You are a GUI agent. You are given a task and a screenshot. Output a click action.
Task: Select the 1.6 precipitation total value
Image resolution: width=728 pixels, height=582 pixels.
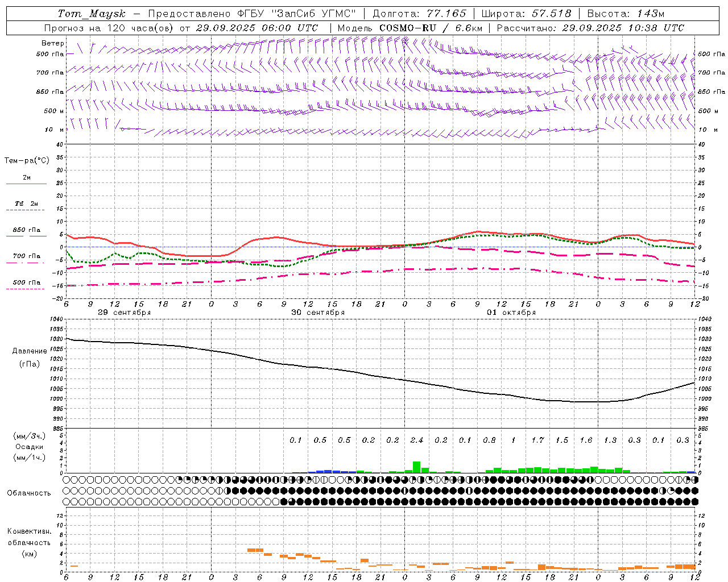click(x=586, y=440)
